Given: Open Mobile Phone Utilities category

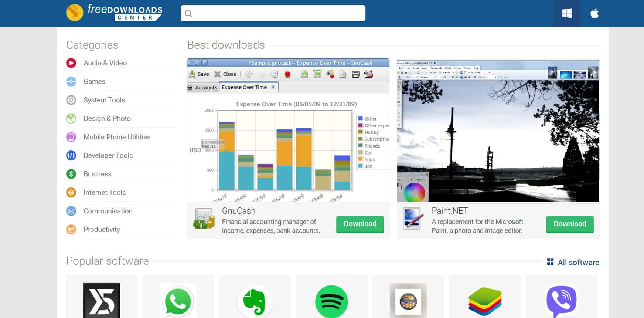Looking at the screenshot, I should pos(117,137).
